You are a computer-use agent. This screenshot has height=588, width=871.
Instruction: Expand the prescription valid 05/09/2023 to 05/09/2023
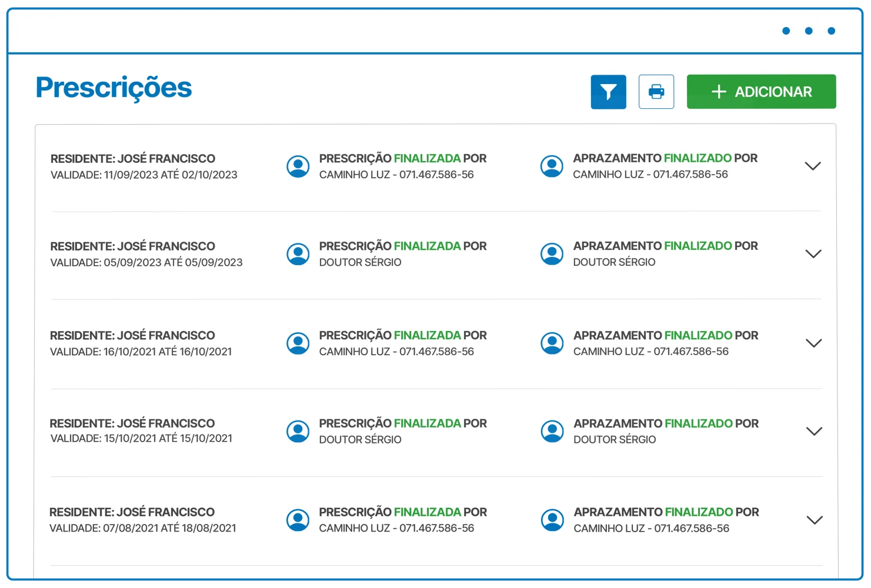813,254
